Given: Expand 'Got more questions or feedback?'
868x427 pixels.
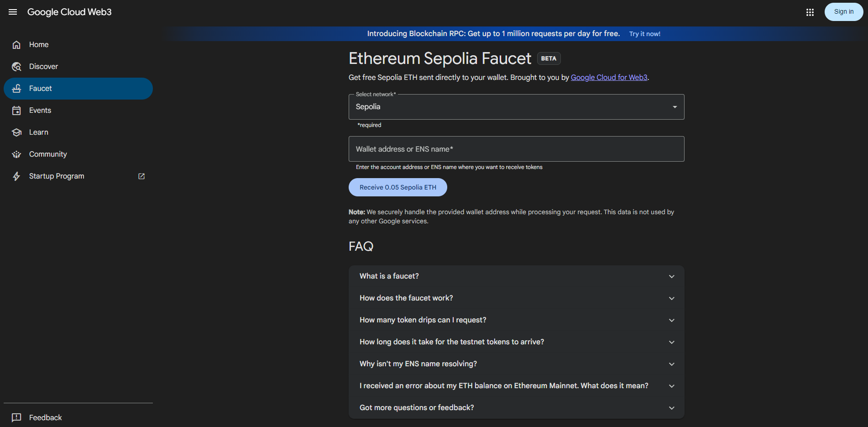Looking at the screenshot, I should [x=516, y=408].
